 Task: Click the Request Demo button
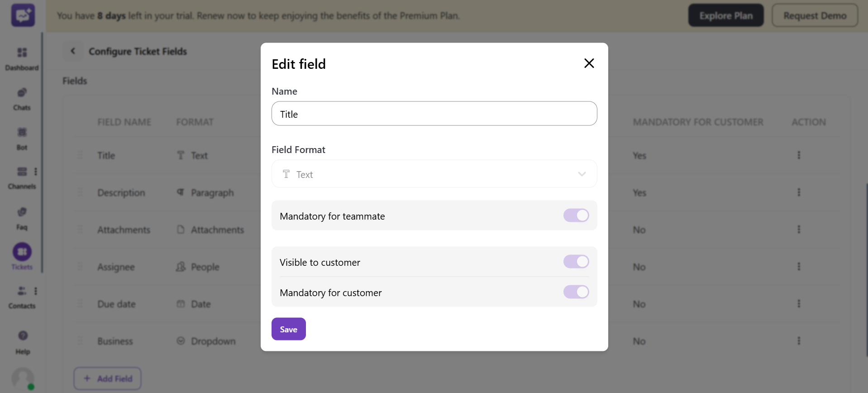click(x=815, y=16)
